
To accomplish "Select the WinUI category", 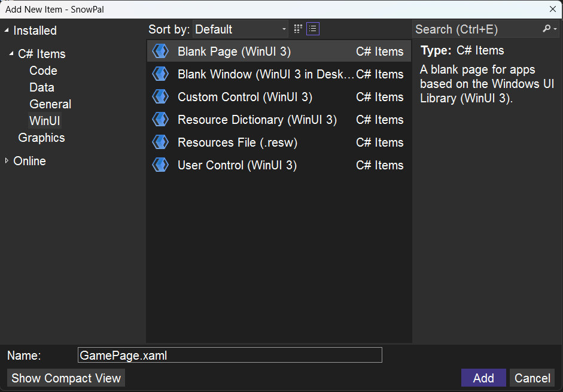I will point(45,121).
